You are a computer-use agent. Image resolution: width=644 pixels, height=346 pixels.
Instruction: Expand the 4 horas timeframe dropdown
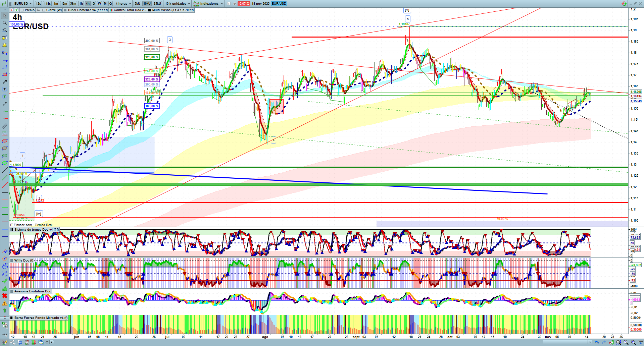[x=123, y=4]
